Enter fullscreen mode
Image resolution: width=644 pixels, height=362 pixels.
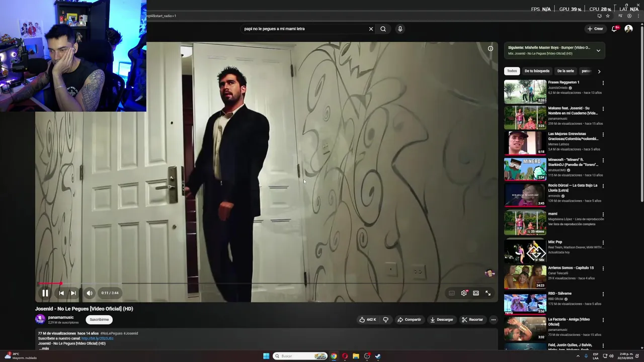488,293
